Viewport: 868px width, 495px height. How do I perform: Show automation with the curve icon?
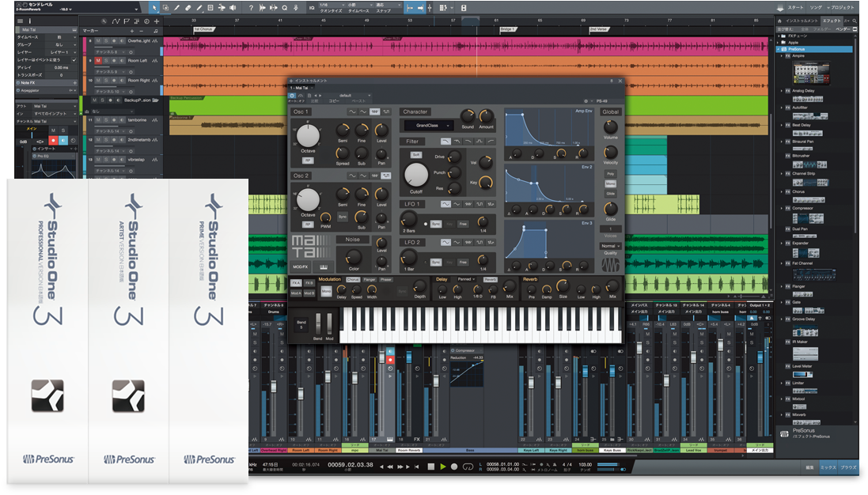(x=116, y=21)
